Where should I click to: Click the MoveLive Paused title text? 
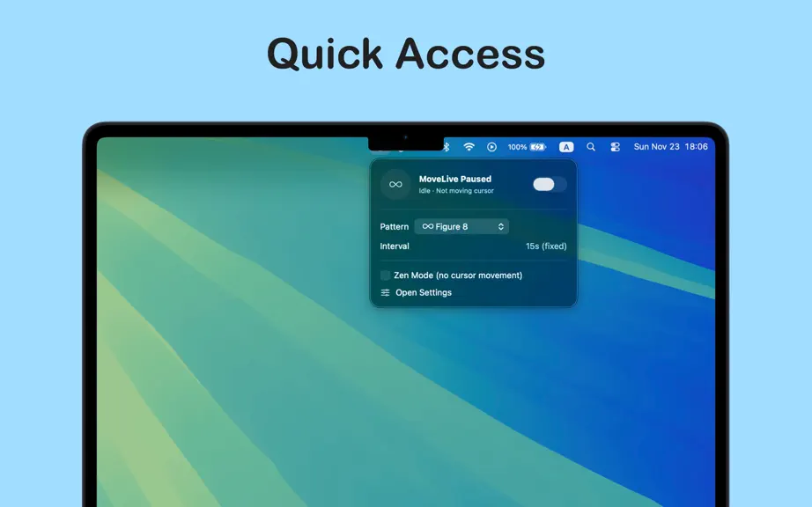(455, 179)
